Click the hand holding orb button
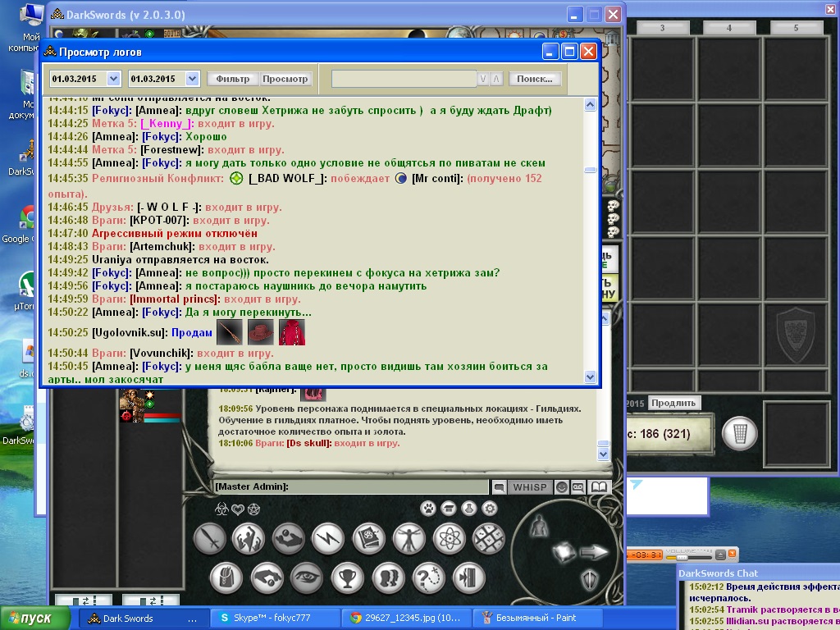Image resolution: width=840 pixels, height=630 pixels. click(x=288, y=538)
